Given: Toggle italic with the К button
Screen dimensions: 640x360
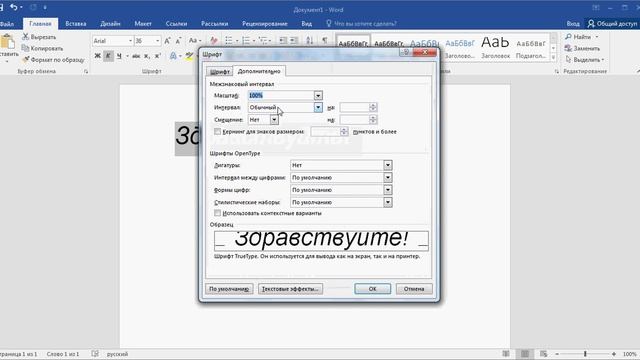Looking at the screenshot, I should (x=108, y=56).
